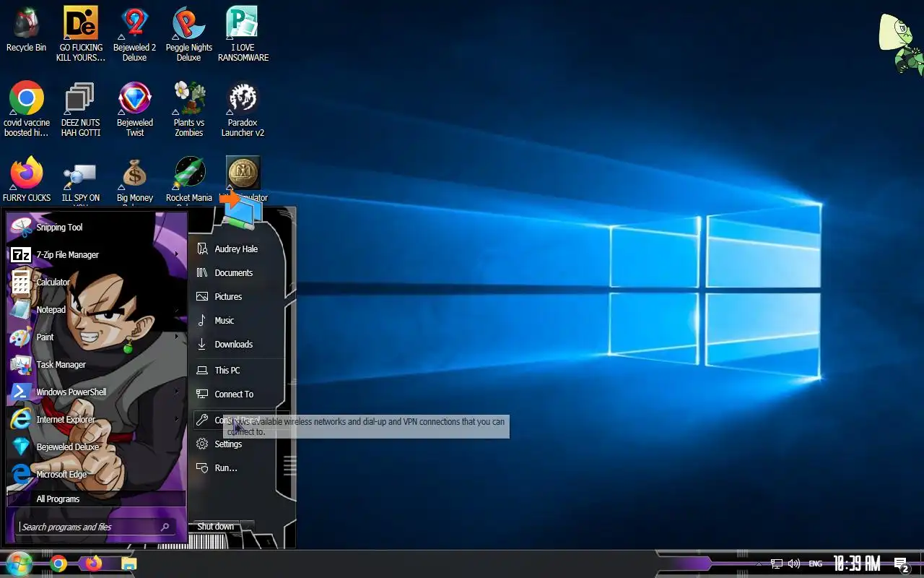
Task: Select Plants vs Zombies desktop icon
Action: (189, 109)
